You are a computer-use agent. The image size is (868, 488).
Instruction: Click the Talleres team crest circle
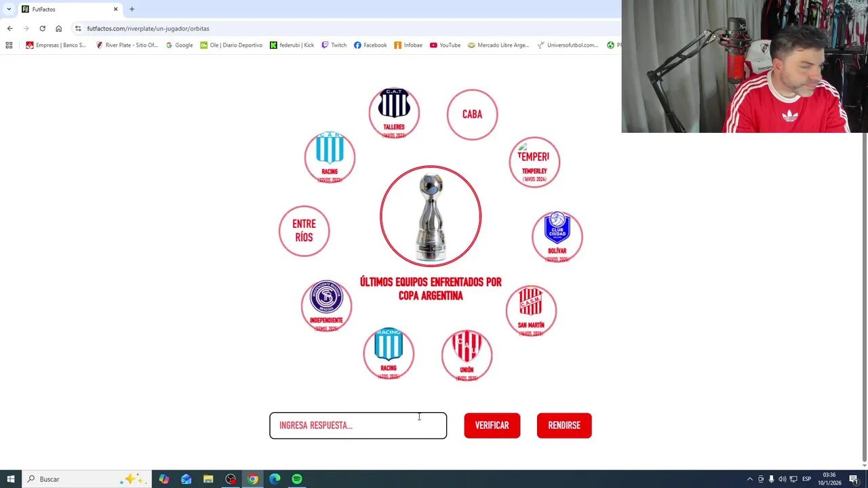(x=394, y=113)
